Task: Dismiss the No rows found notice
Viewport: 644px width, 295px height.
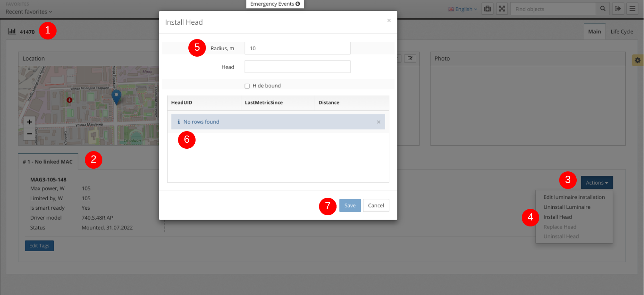Action: 378,122
